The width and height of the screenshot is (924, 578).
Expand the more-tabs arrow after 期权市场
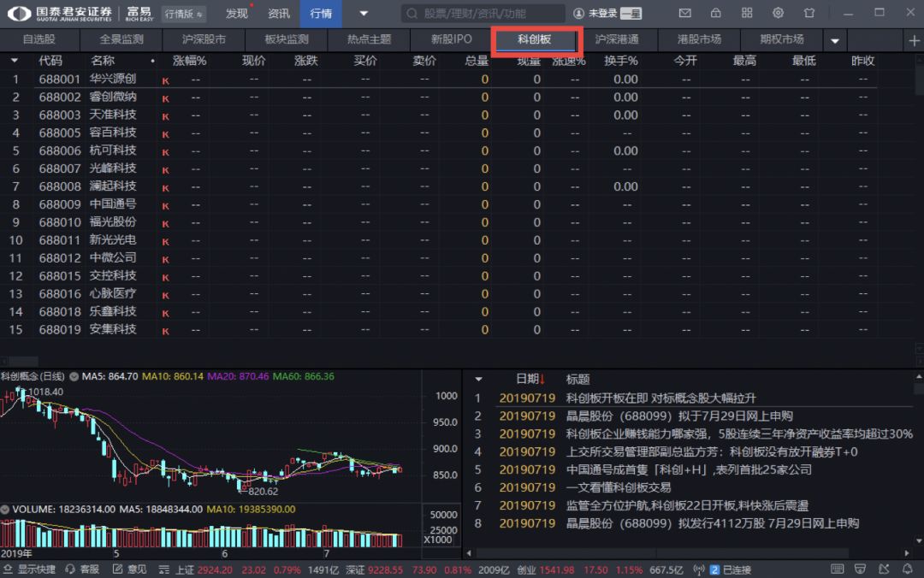(835, 41)
